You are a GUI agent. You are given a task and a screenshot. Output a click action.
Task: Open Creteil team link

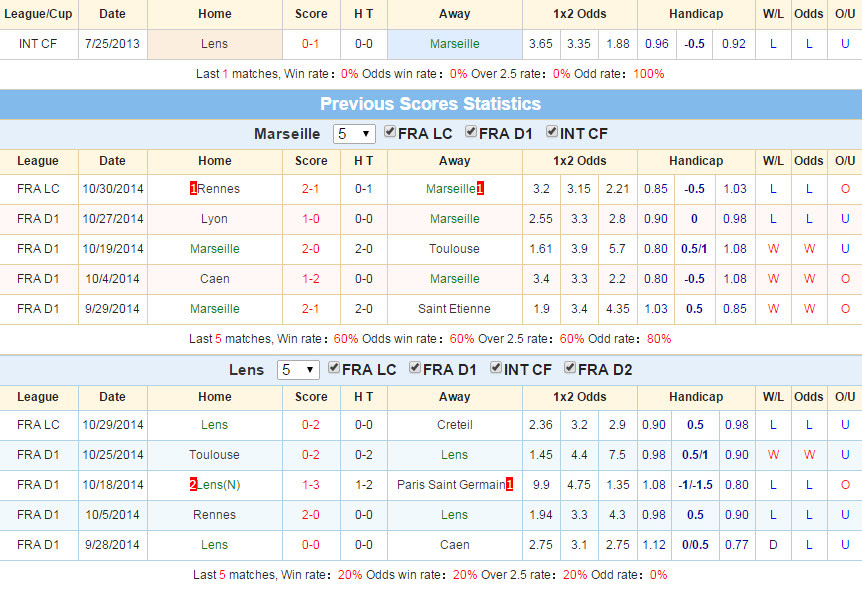pyautogui.click(x=455, y=425)
